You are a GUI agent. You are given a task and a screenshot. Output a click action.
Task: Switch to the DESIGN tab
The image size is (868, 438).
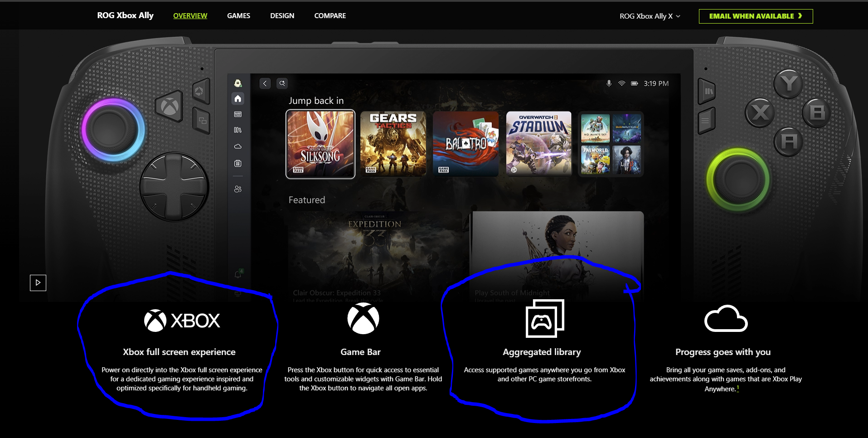click(282, 16)
